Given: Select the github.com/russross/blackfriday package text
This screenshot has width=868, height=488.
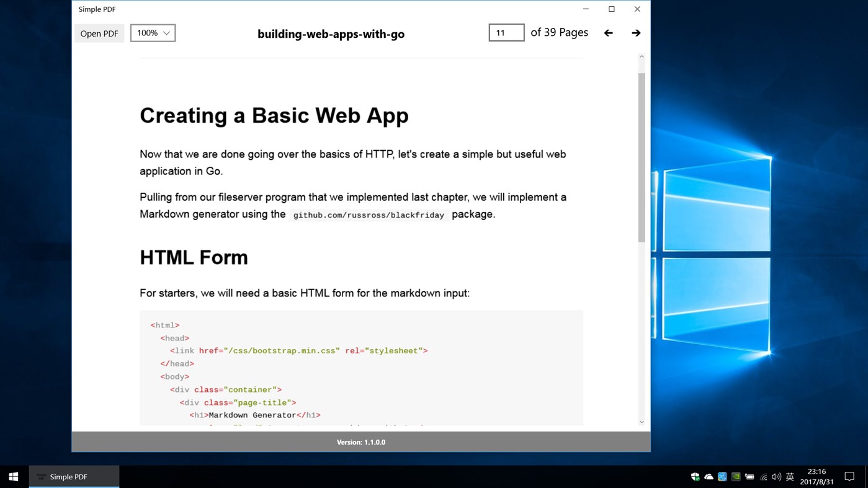Looking at the screenshot, I should pos(369,214).
